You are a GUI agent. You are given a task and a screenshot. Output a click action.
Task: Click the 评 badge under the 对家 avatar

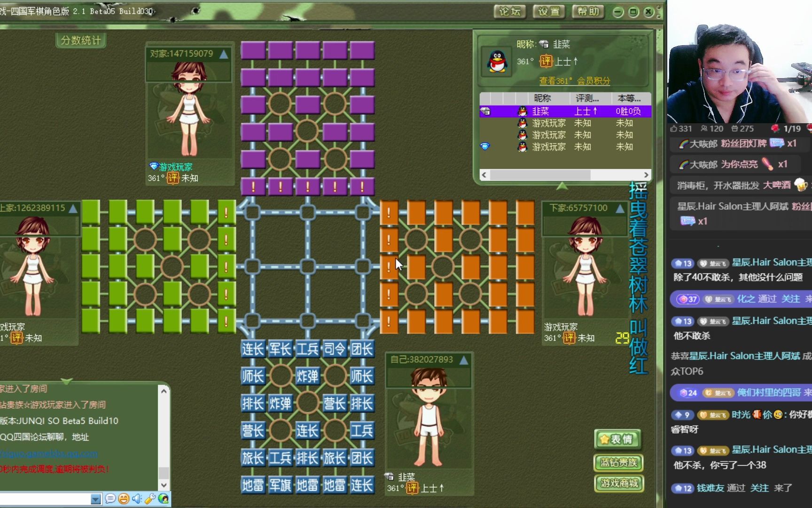pos(173,178)
